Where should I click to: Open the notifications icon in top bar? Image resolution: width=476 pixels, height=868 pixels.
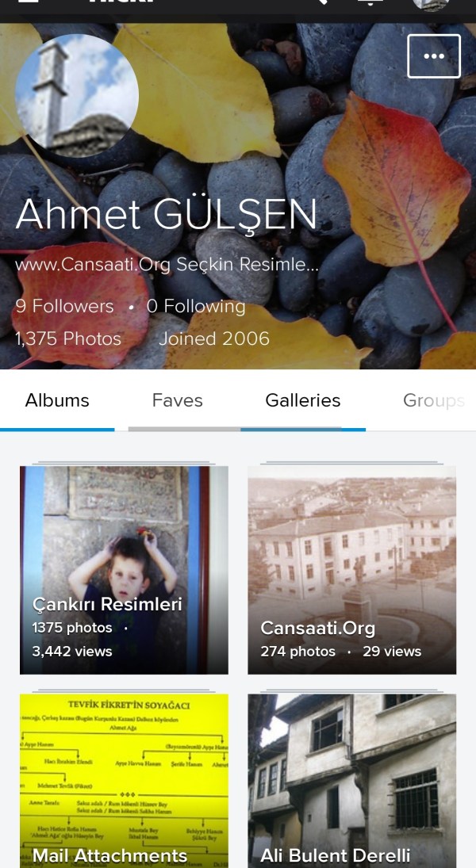(x=370, y=3)
